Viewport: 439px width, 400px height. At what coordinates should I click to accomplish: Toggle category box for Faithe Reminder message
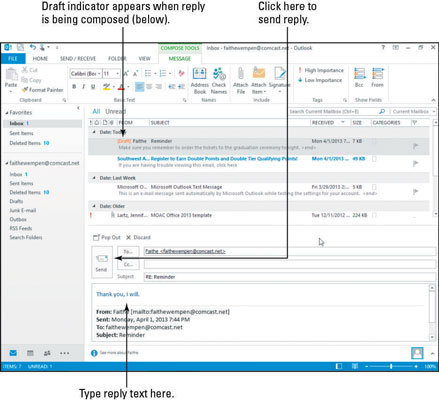tap(374, 141)
